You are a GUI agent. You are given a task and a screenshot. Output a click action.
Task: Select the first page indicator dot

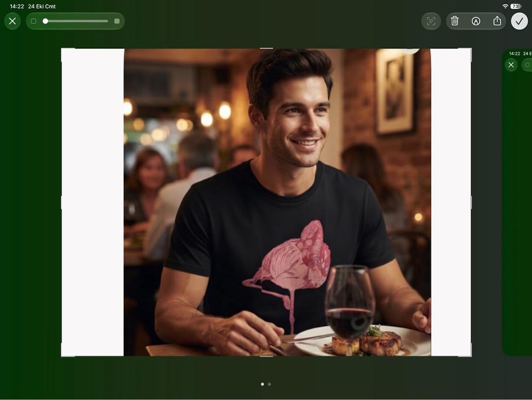point(262,384)
